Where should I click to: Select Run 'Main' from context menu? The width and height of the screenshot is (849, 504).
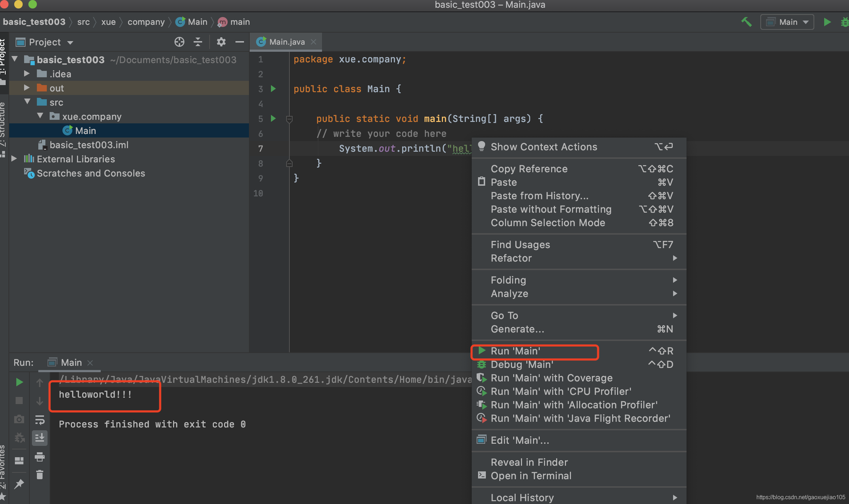[515, 351]
